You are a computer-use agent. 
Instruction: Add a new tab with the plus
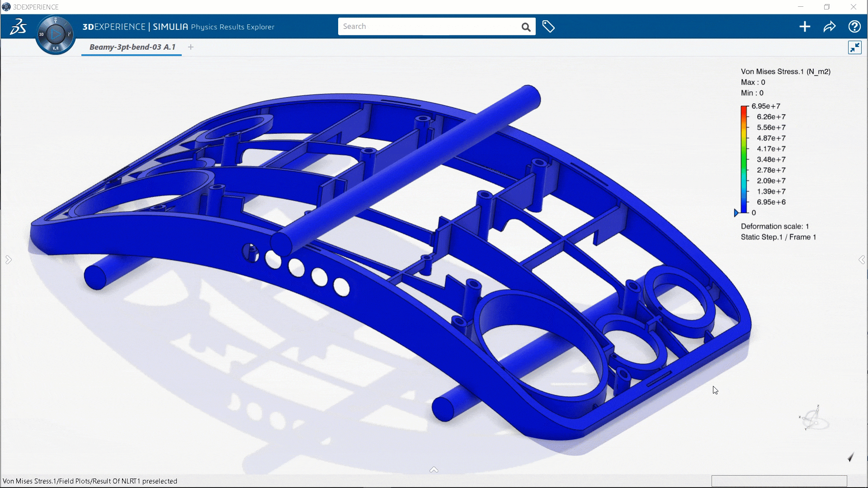tap(191, 47)
